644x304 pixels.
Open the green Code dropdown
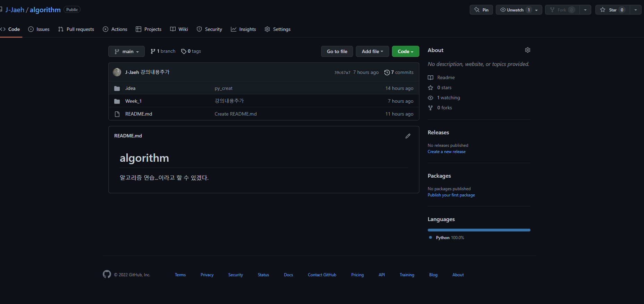pyautogui.click(x=405, y=51)
